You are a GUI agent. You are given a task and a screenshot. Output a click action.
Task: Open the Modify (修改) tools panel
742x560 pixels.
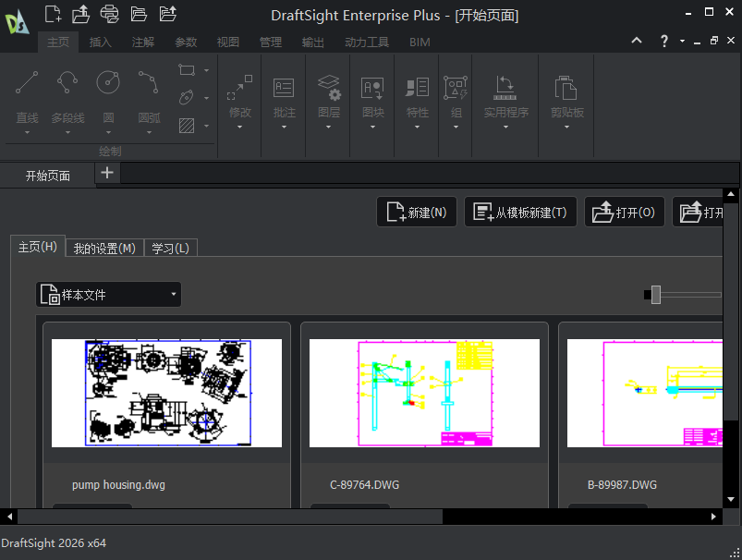tap(240, 102)
